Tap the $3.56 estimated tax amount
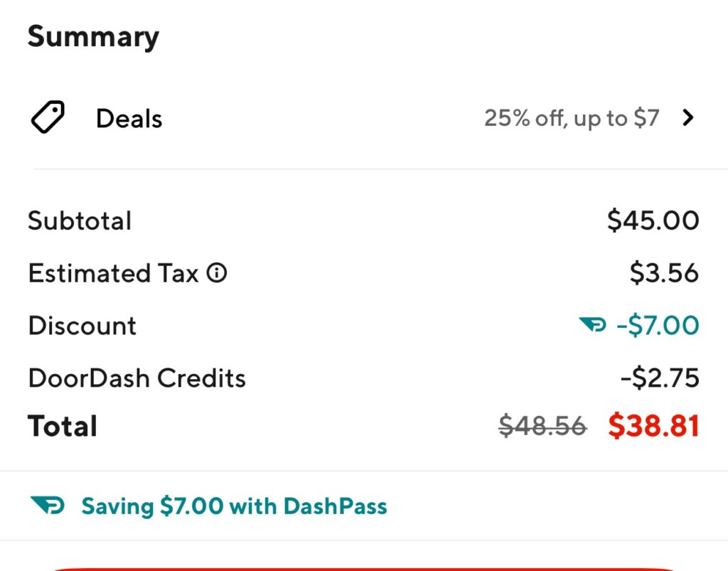728x571 pixels. coord(665,273)
